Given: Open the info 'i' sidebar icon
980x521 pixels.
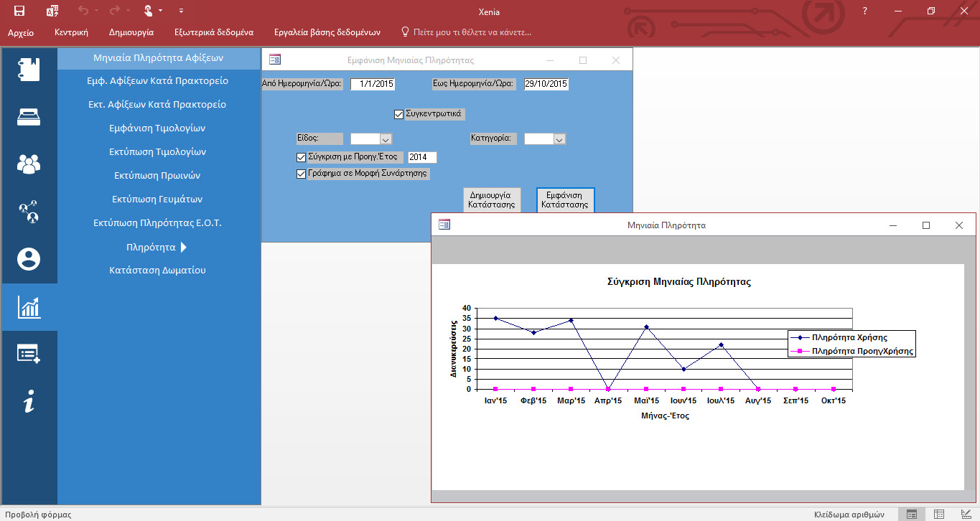Looking at the screenshot, I should coord(29,402).
